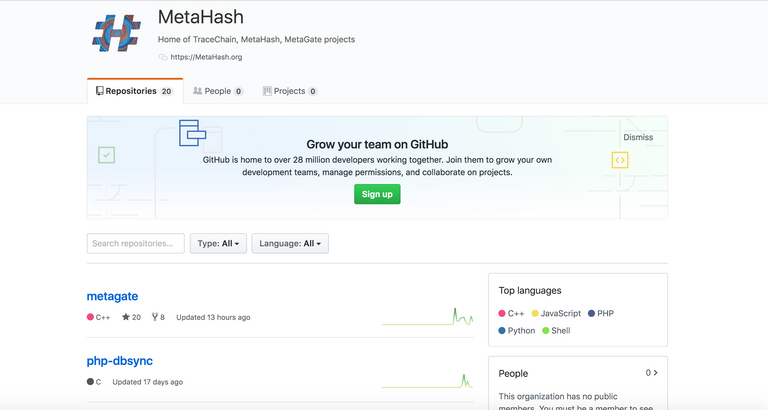This screenshot has width=768, height=410.
Task: Open the People panel 0 chevron link
Action: coord(651,373)
